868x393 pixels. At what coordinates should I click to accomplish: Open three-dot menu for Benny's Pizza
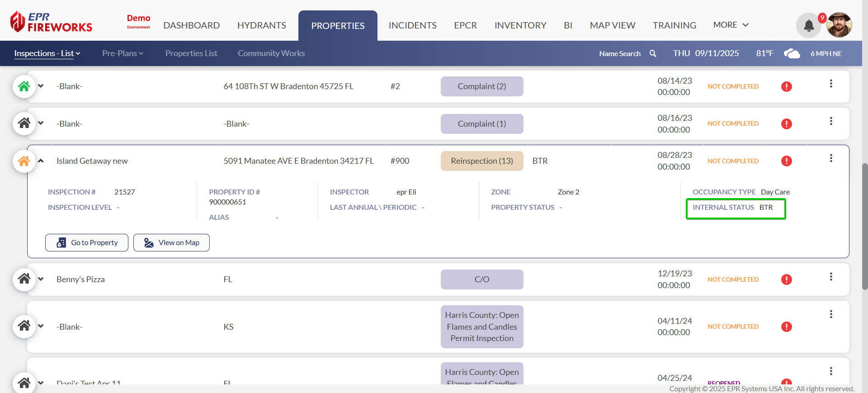(x=831, y=277)
